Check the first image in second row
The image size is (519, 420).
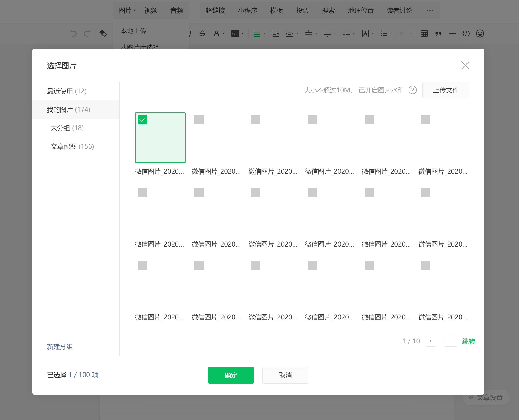pyautogui.click(x=142, y=193)
